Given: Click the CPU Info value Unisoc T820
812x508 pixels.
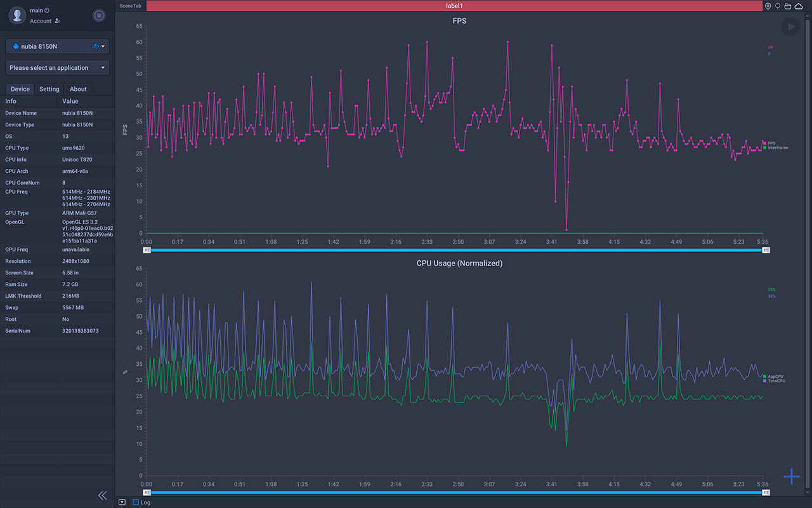Looking at the screenshot, I should (x=77, y=159).
